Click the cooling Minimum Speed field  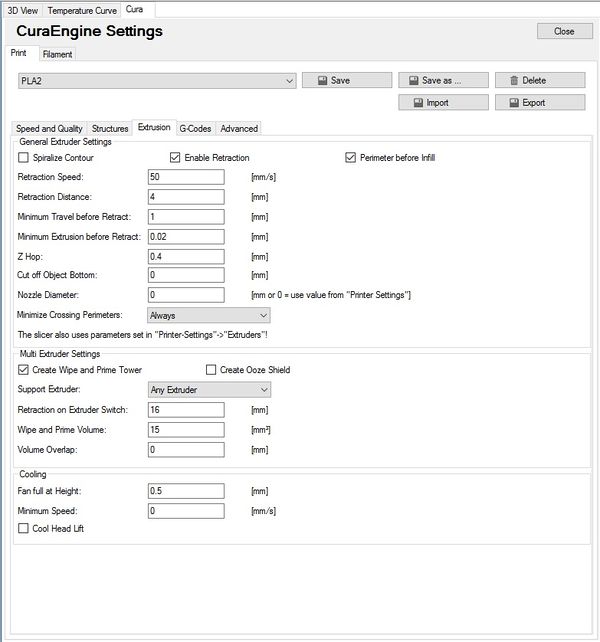point(186,511)
